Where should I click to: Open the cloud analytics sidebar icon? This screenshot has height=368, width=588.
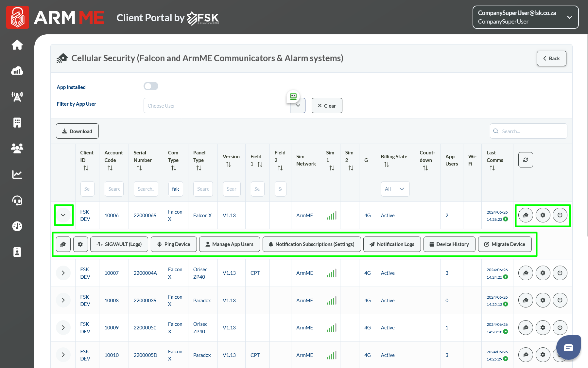click(x=17, y=71)
